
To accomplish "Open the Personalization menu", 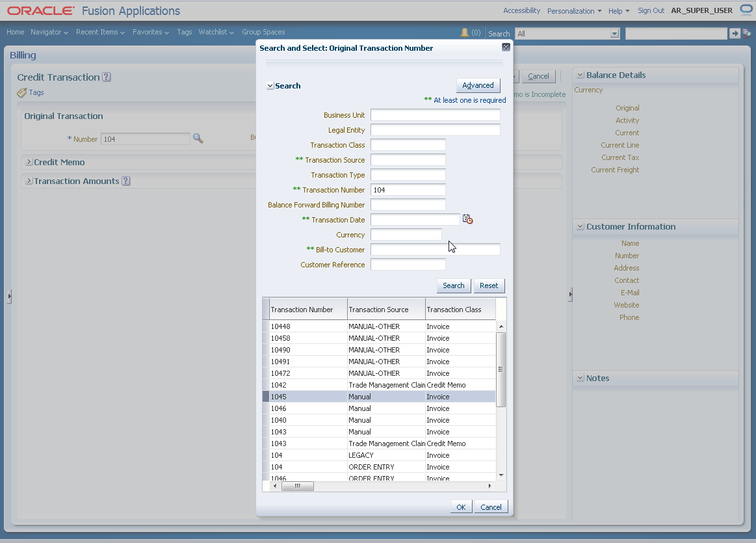I will click(x=574, y=10).
